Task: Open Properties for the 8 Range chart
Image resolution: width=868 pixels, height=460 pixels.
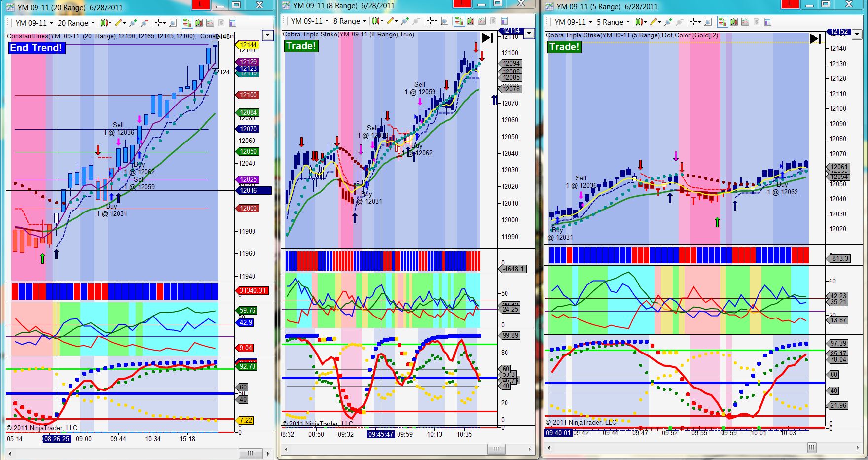Action: coord(505,21)
